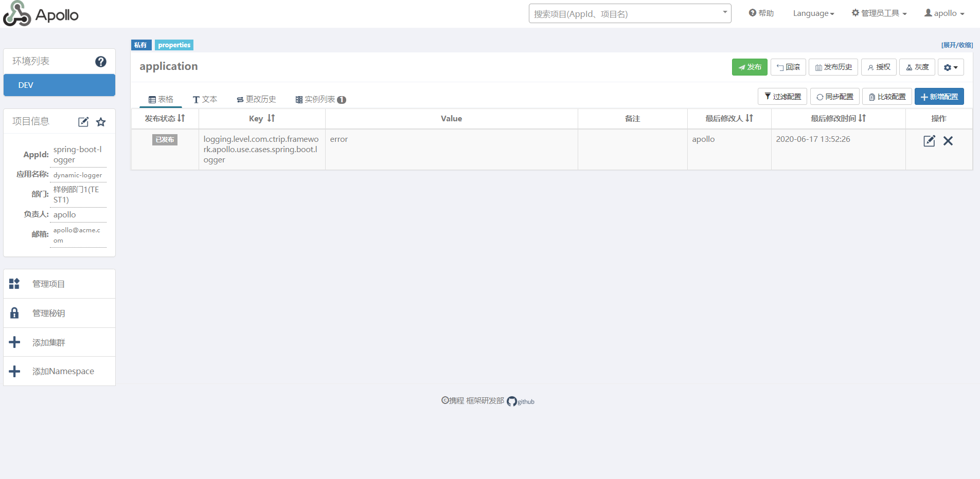Open the Language dropdown
980x479 pixels.
(813, 13)
